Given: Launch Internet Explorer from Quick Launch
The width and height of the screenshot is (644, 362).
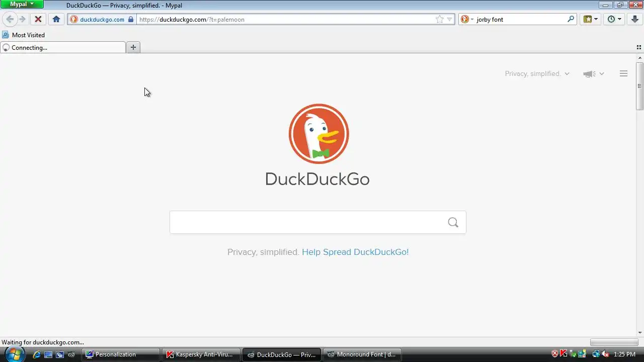Looking at the screenshot, I should point(37,354).
